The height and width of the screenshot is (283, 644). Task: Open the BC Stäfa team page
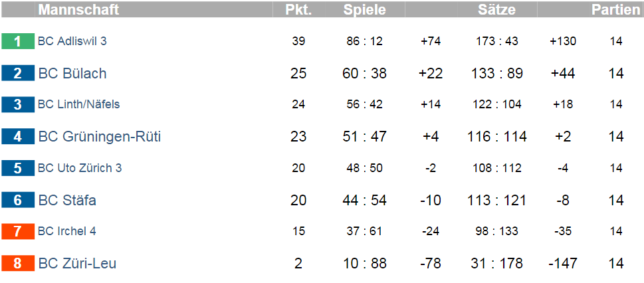[x=67, y=200]
